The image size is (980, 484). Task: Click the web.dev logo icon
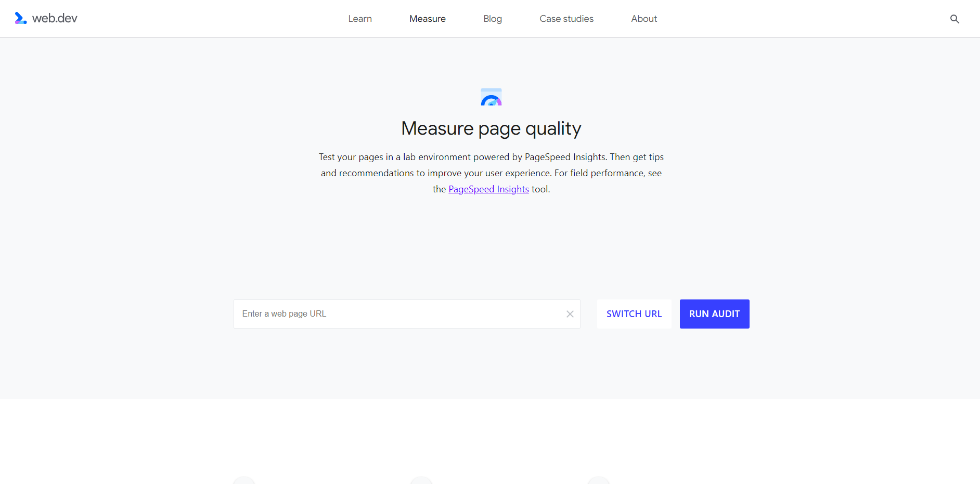tap(21, 18)
